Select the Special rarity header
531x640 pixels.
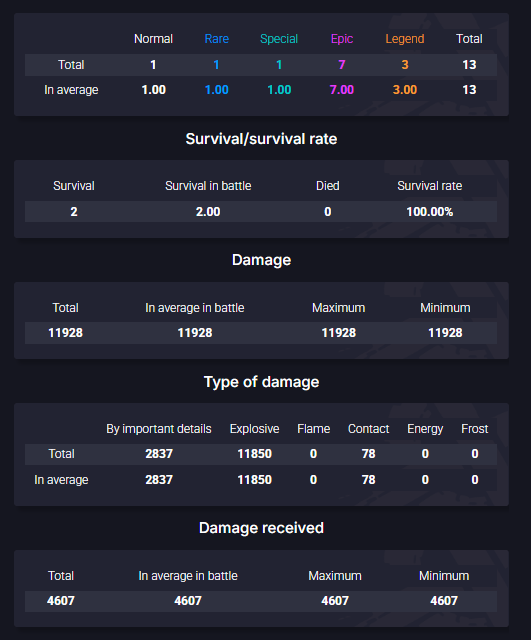coord(279,39)
